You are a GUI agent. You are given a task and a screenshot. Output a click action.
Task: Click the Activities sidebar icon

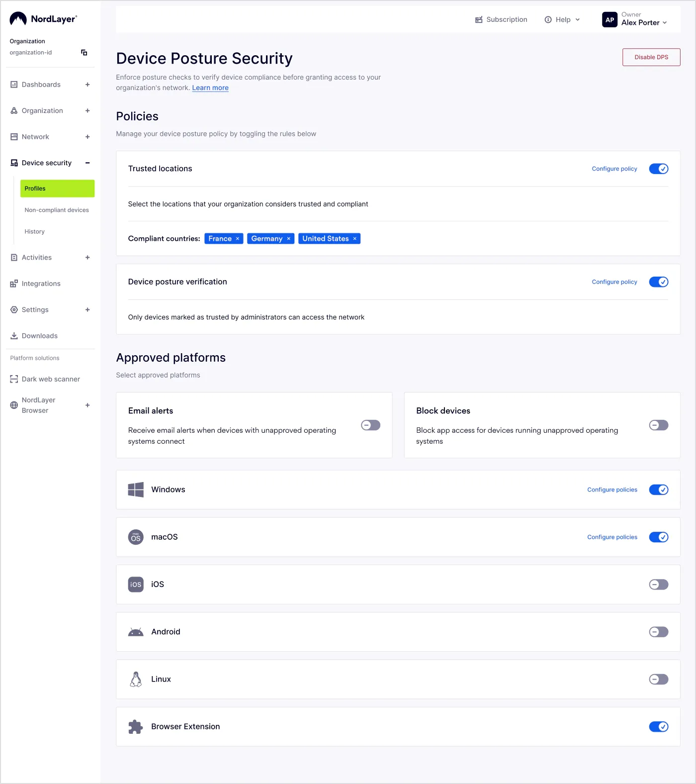click(14, 257)
